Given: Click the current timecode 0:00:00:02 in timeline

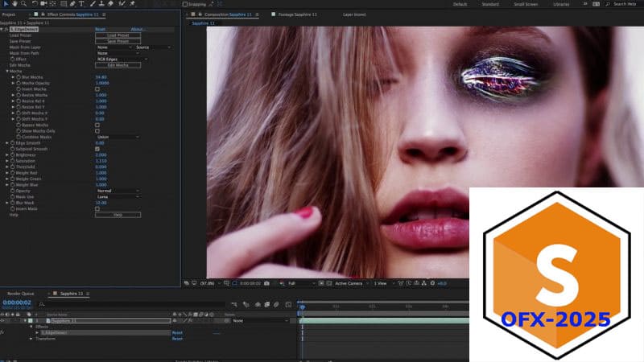Looking at the screenshot, I should pos(17,302).
